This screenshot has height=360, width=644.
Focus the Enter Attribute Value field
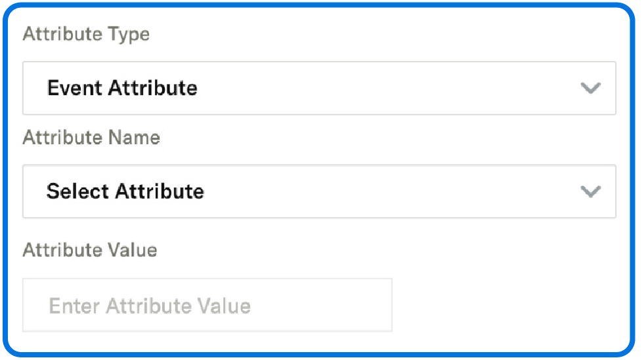click(x=207, y=306)
